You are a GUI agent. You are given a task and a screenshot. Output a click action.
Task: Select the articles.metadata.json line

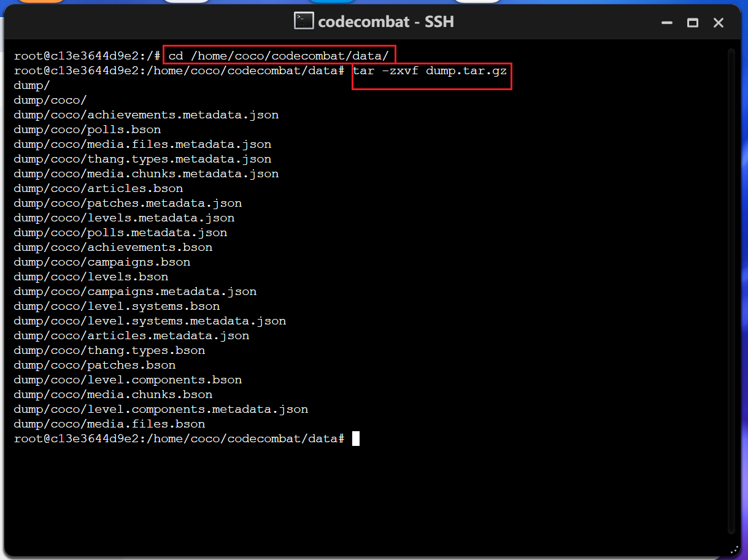(131, 336)
